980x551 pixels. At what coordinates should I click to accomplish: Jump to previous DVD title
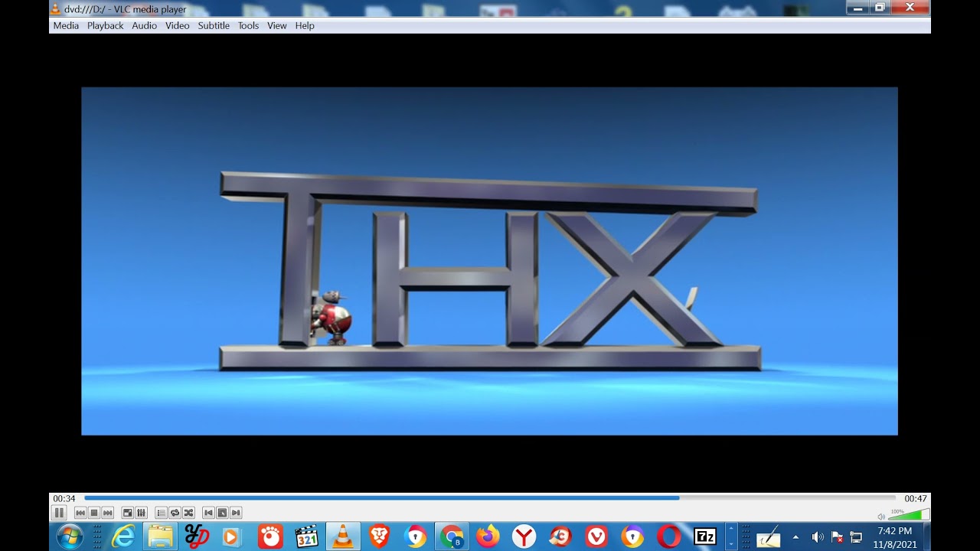(209, 513)
